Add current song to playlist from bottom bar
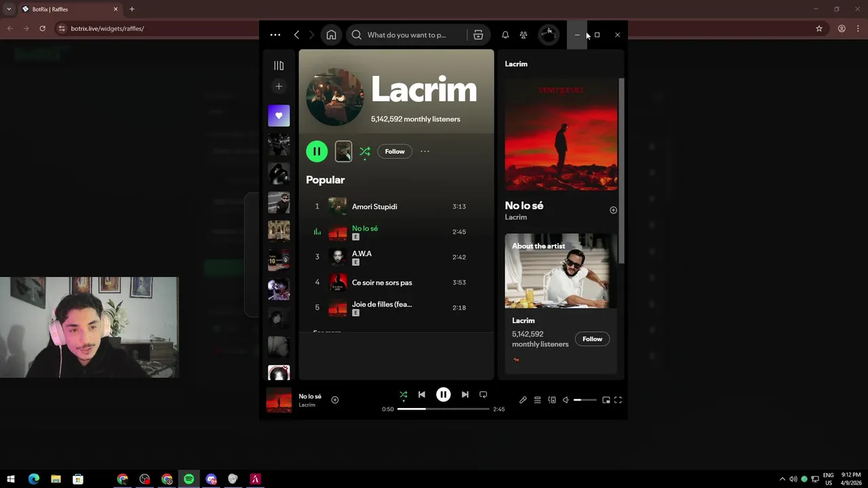Screen dimensions: 868x488 [335, 400]
